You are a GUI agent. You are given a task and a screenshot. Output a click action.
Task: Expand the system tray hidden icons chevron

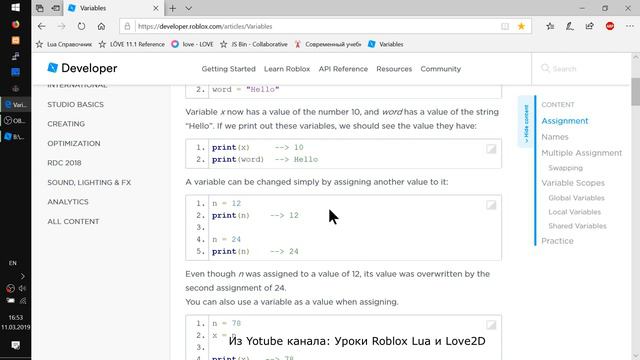coord(22,276)
